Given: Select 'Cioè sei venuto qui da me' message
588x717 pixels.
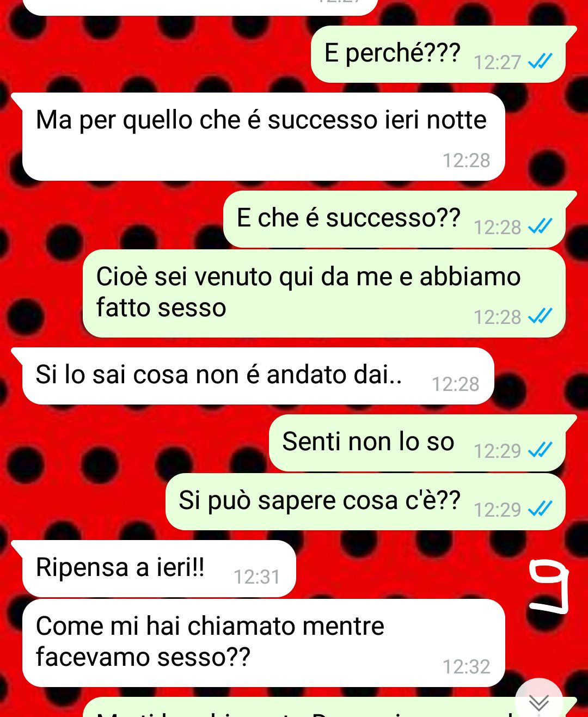Looking at the screenshot, I should tap(324, 293).
